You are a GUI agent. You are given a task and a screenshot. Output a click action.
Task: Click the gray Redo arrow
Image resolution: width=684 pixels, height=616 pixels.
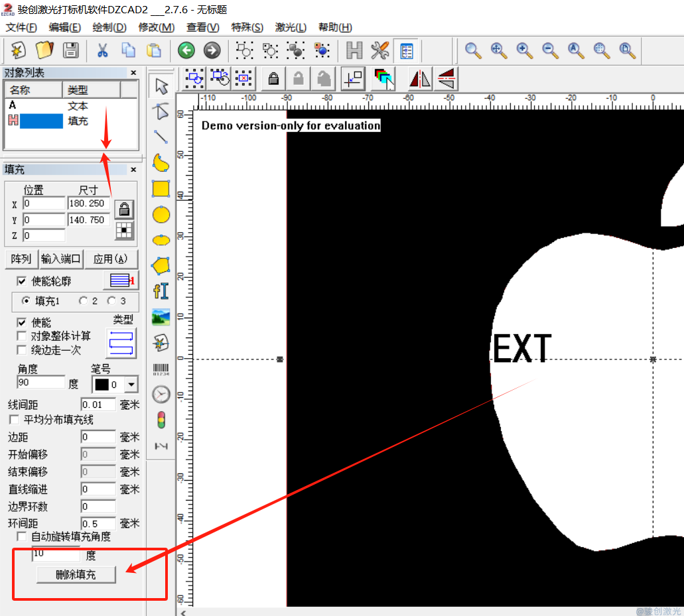pos(212,50)
